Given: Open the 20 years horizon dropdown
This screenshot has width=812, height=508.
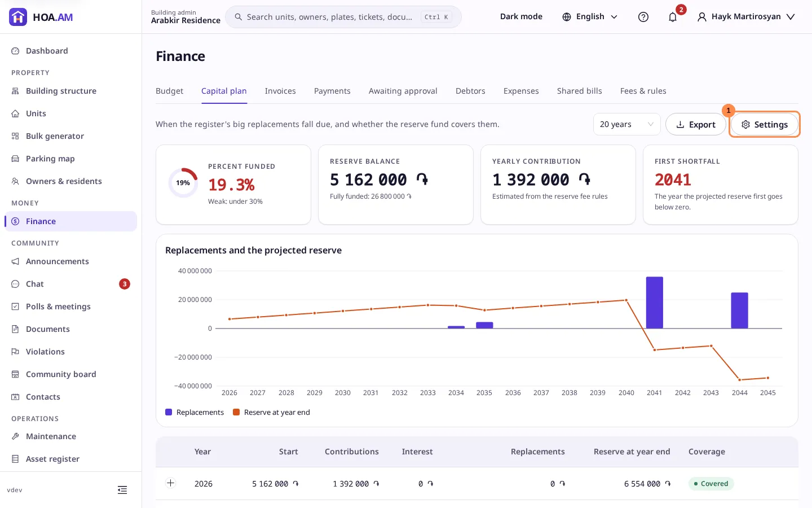Looking at the screenshot, I should [x=627, y=124].
